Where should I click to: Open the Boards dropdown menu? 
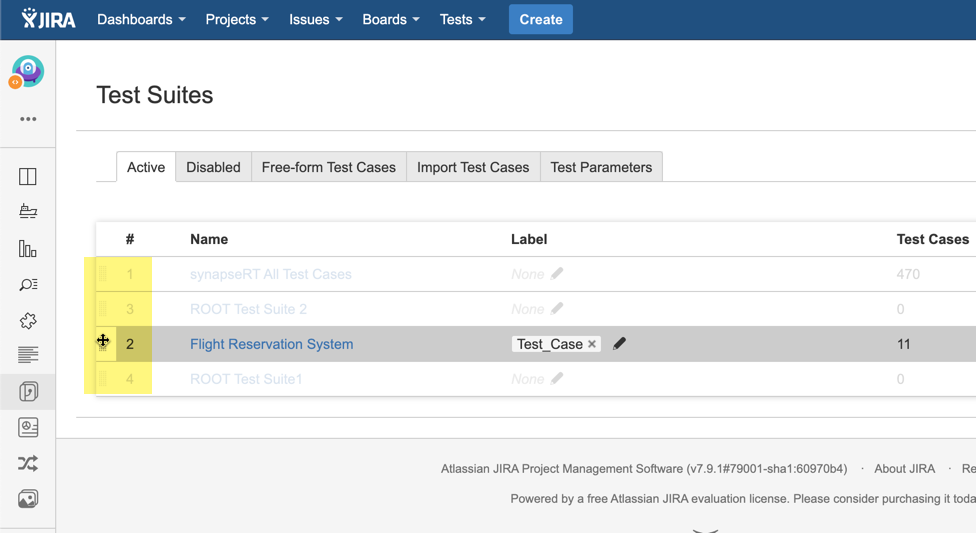click(x=390, y=19)
